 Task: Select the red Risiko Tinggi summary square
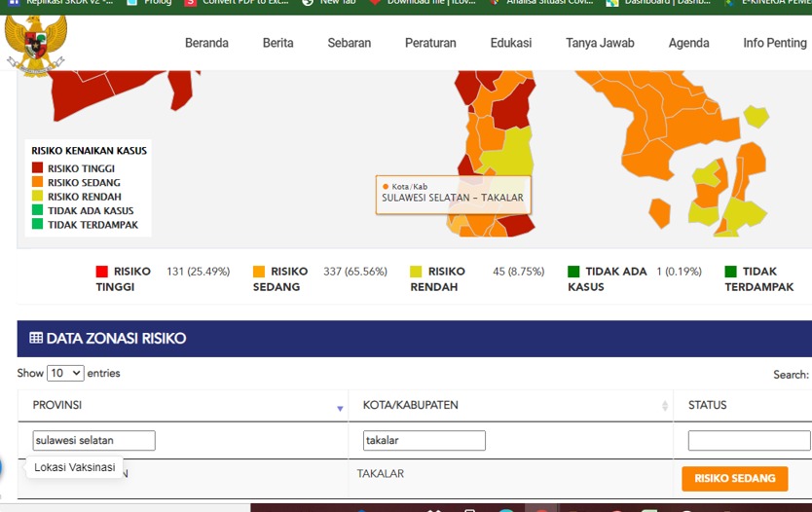click(102, 272)
